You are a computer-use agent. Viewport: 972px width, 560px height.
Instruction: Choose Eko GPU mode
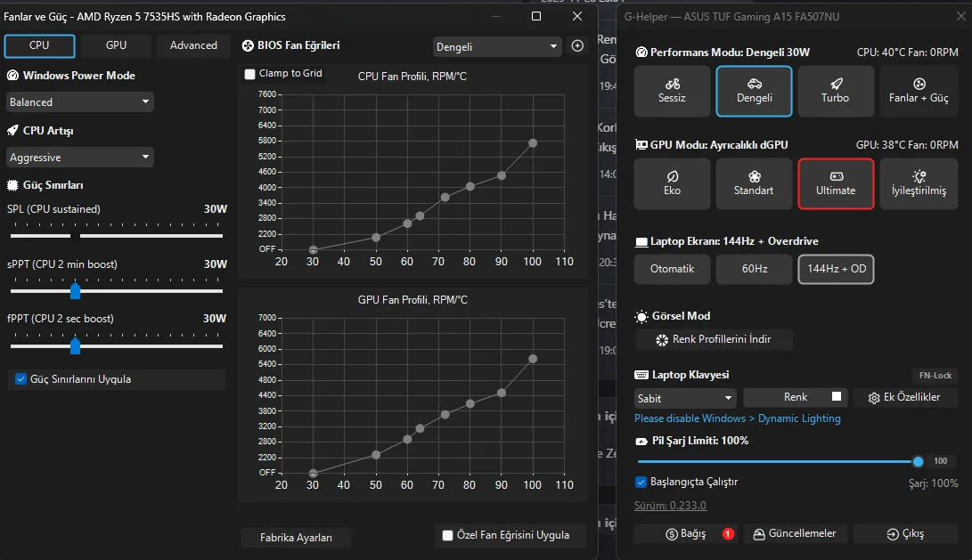pos(672,184)
